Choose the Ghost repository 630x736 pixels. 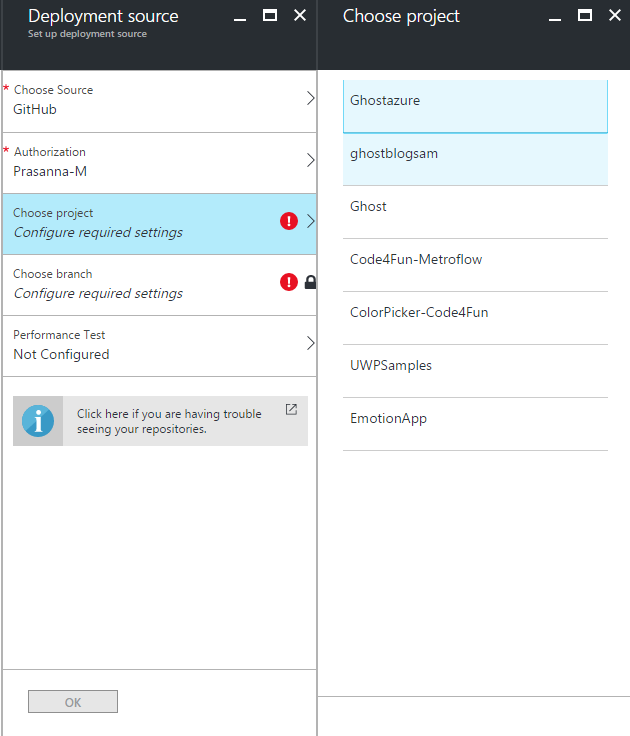(x=475, y=212)
